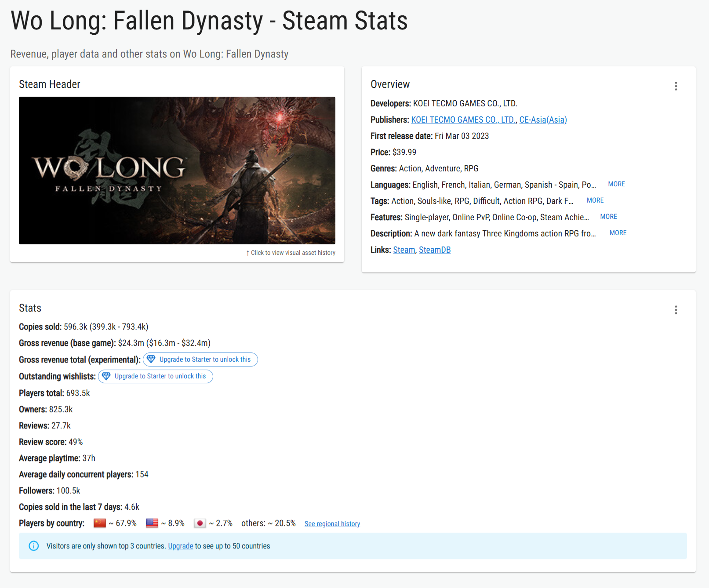Screen dimensions: 709x588
Task: Click the 'Reviews: 27.7k' stat
Action: pyautogui.click(x=45, y=425)
